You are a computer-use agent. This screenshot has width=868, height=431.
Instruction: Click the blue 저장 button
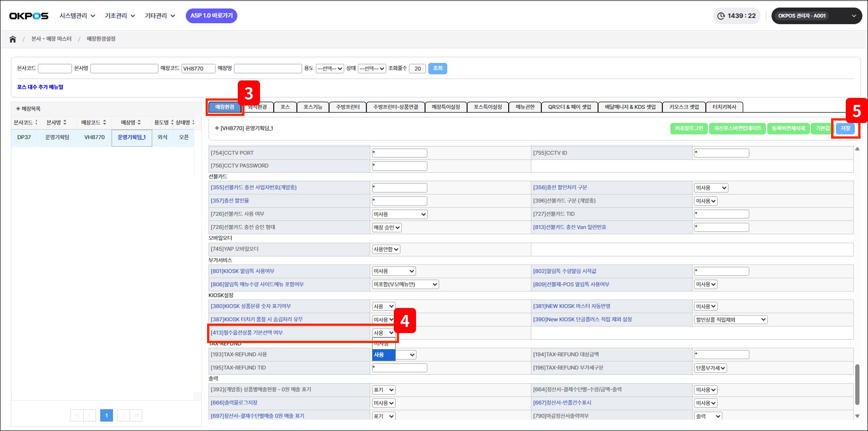[x=845, y=128]
